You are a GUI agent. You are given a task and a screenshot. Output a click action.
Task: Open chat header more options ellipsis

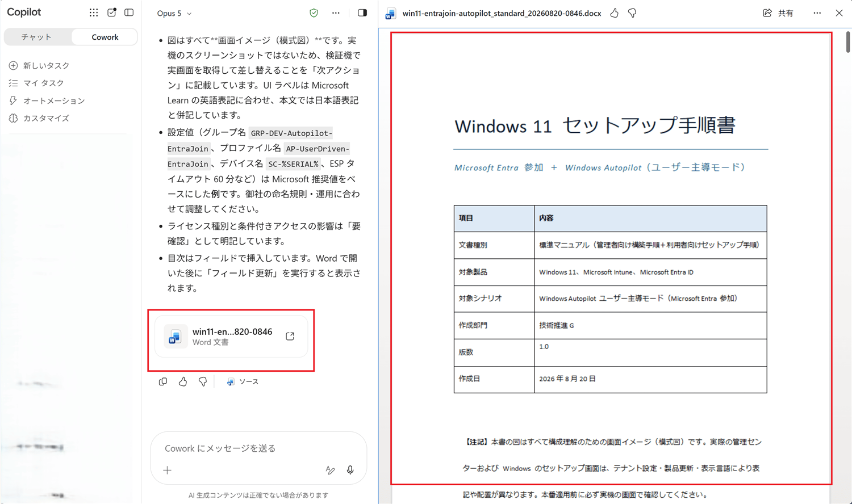(x=336, y=12)
